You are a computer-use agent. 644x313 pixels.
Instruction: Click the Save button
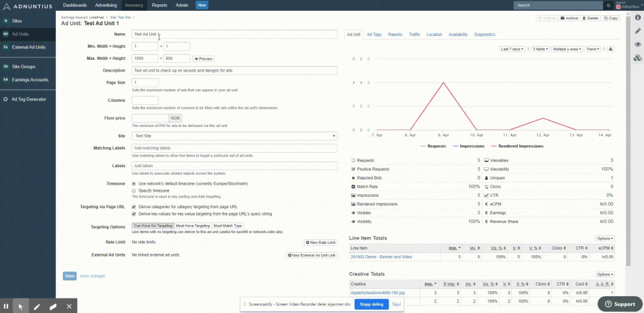point(70,276)
